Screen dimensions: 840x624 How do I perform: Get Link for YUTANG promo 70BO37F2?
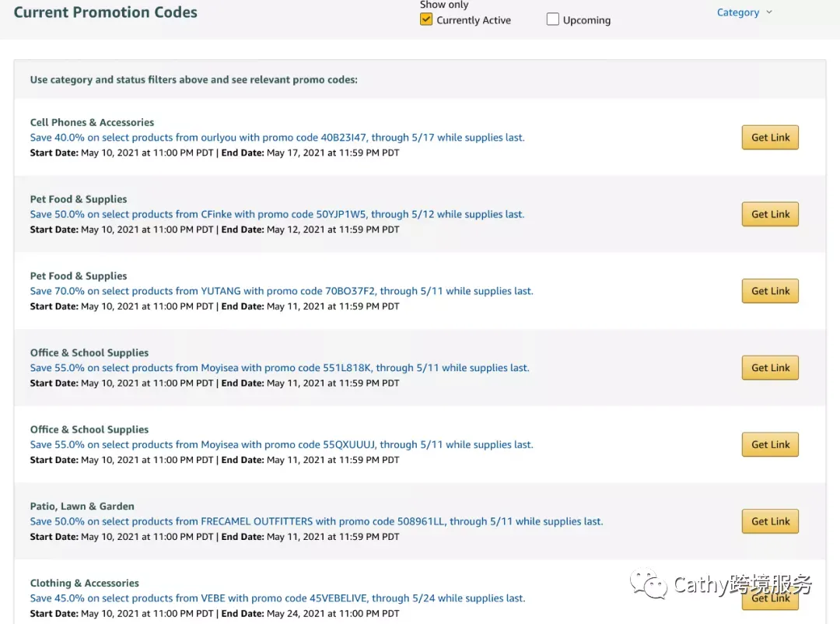point(770,290)
